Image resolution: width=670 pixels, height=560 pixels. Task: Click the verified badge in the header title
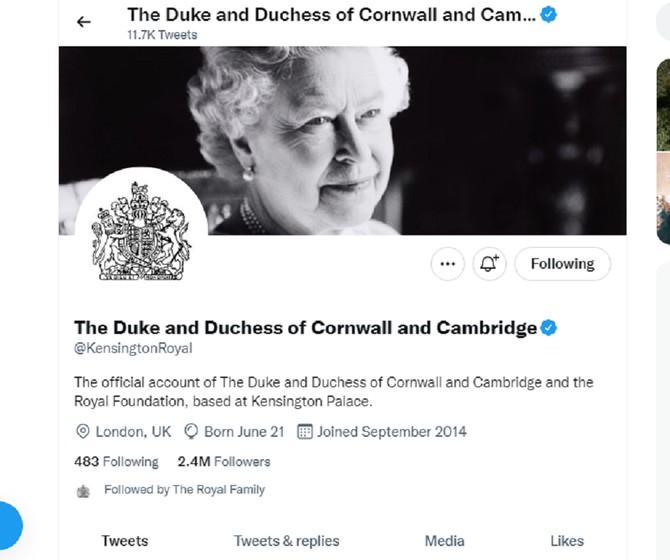click(548, 15)
